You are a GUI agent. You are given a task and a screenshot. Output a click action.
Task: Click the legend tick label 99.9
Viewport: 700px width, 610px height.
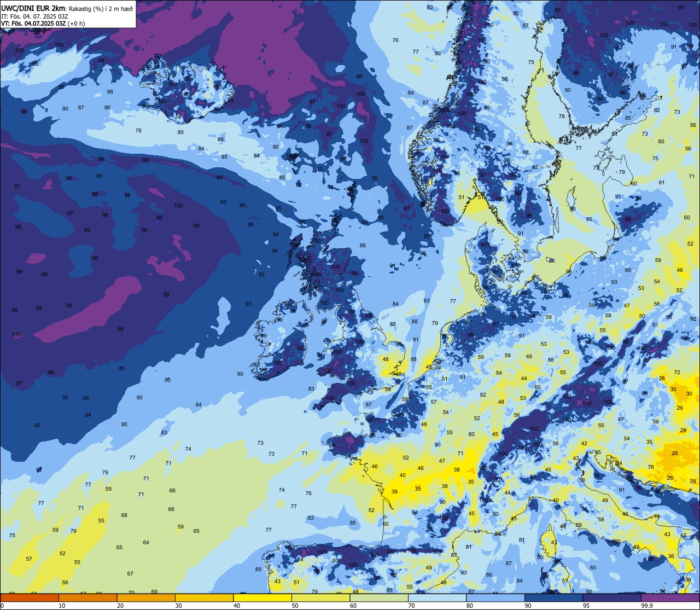pyautogui.click(x=647, y=606)
